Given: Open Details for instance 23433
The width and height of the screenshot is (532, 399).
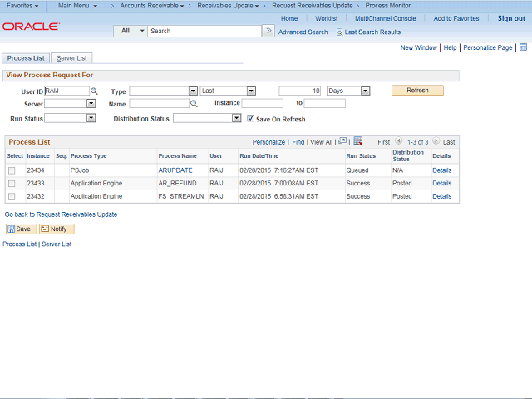Looking at the screenshot, I should [441, 183].
